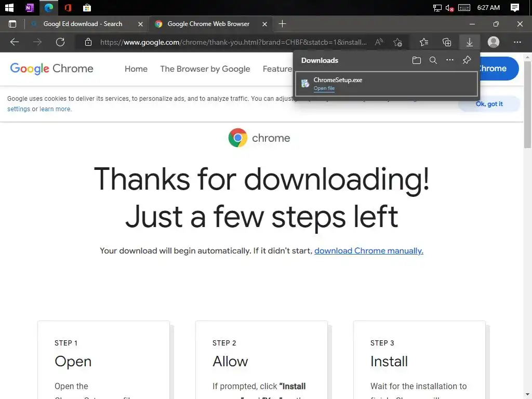View site information lock icon

point(88,42)
